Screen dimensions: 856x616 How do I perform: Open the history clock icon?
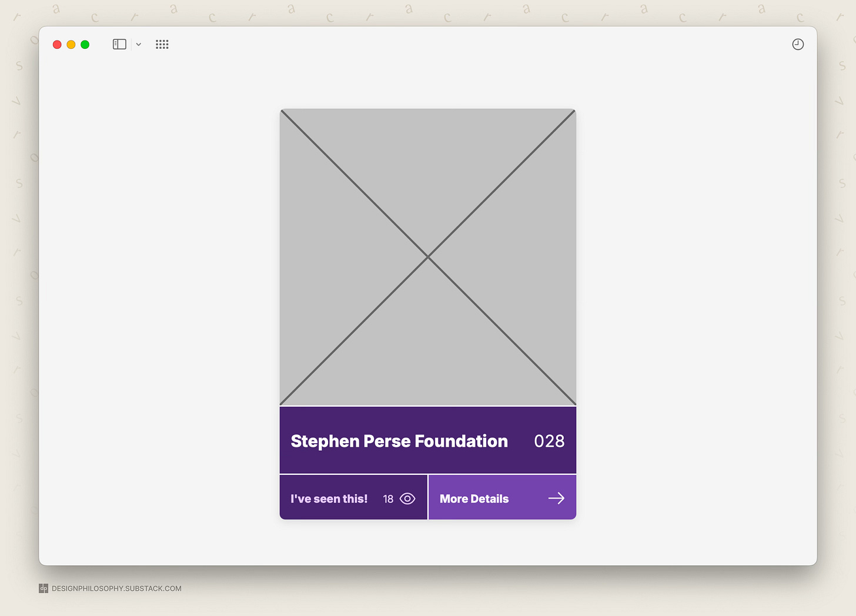[x=798, y=44]
